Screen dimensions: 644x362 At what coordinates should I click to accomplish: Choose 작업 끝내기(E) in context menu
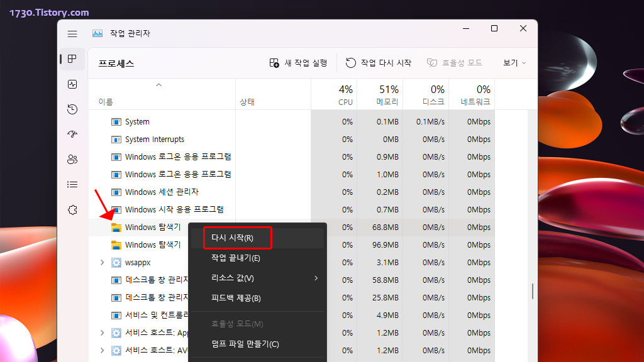(257, 258)
